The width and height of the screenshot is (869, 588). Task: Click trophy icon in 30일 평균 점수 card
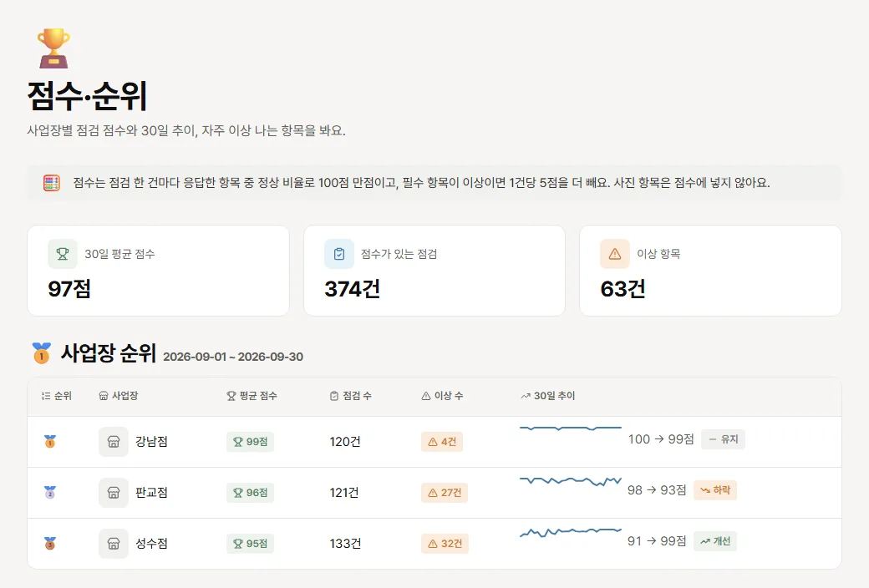click(x=63, y=254)
